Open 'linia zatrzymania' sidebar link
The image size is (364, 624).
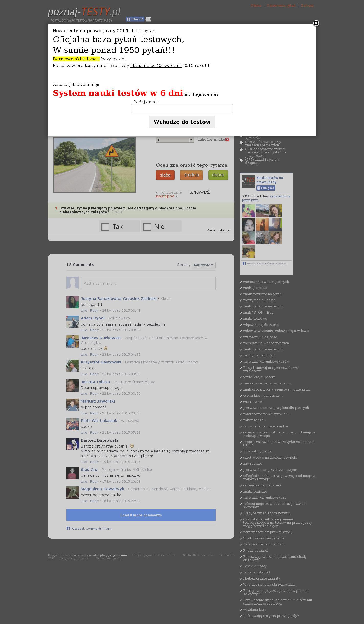(x=257, y=451)
